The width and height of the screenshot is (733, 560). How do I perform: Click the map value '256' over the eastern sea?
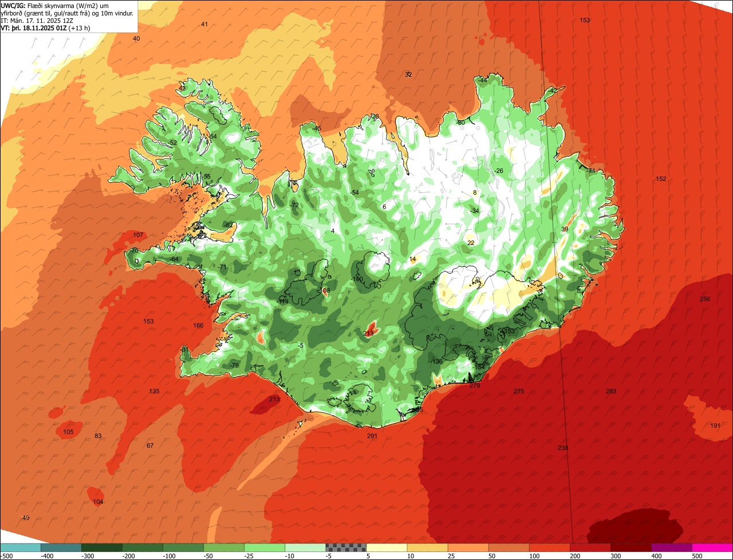[705, 299]
